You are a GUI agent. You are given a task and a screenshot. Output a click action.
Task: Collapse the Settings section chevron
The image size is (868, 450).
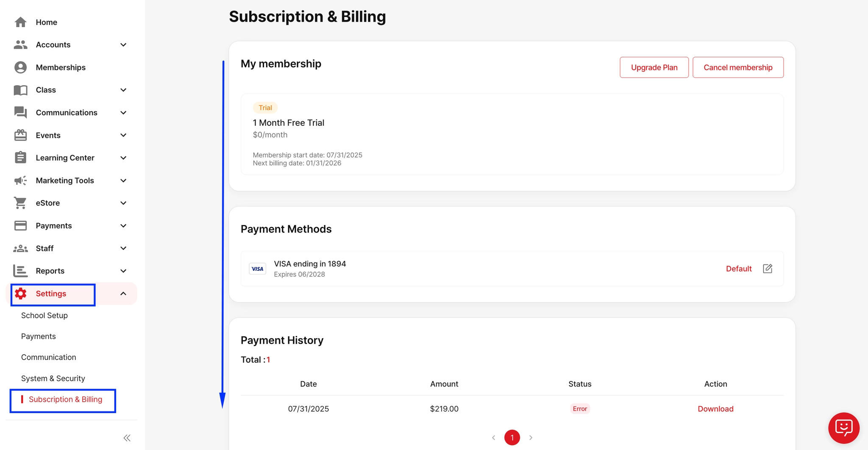(123, 293)
